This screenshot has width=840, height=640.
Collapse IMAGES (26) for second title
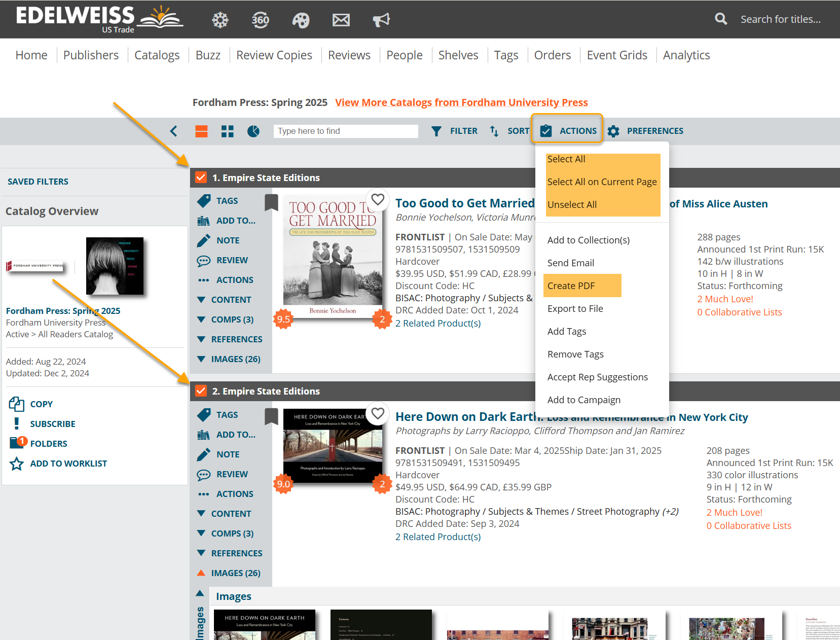[229, 573]
